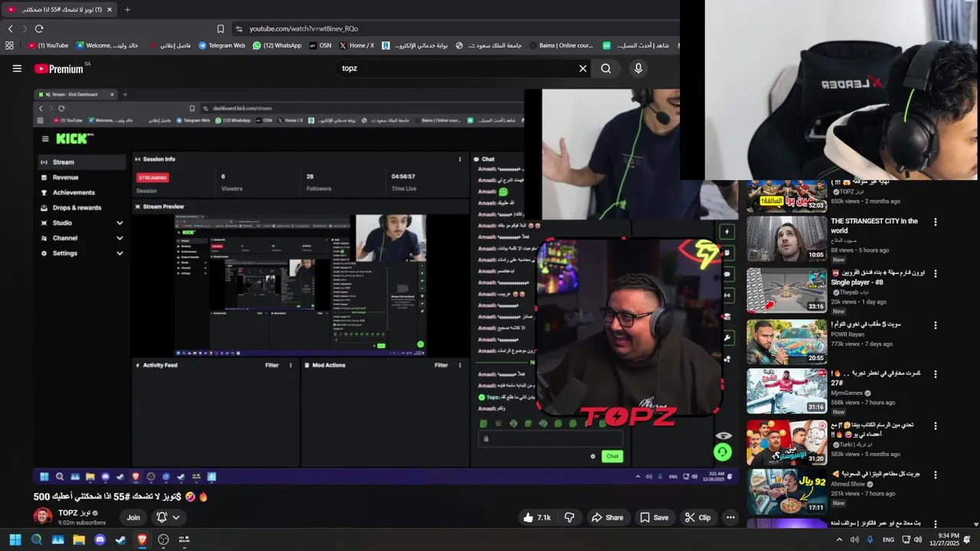The image size is (980, 551).
Task: Show hidden system tray icons chevron
Action: [x=839, y=540]
